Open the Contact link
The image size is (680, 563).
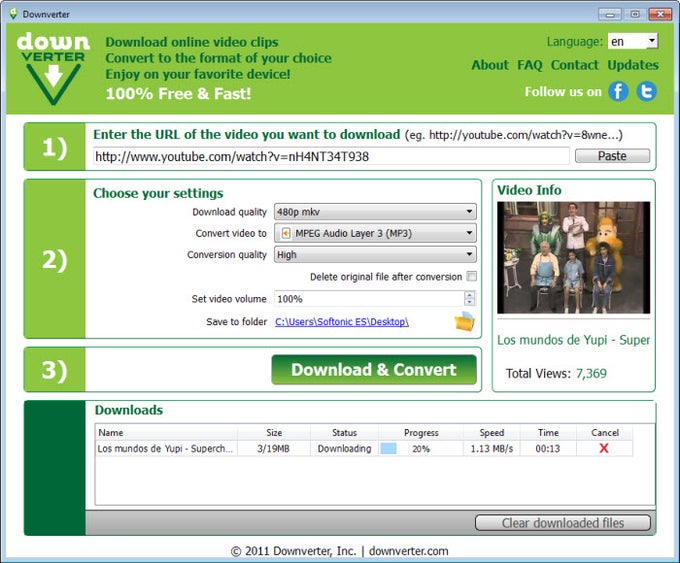coord(575,65)
